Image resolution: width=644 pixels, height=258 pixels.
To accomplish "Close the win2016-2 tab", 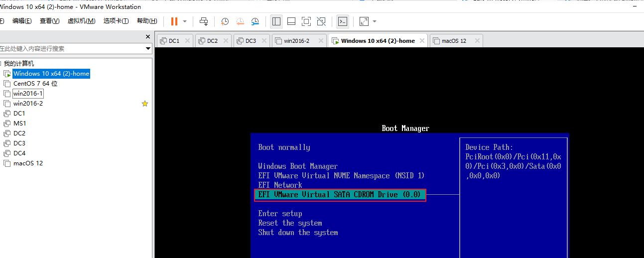I will point(320,41).
